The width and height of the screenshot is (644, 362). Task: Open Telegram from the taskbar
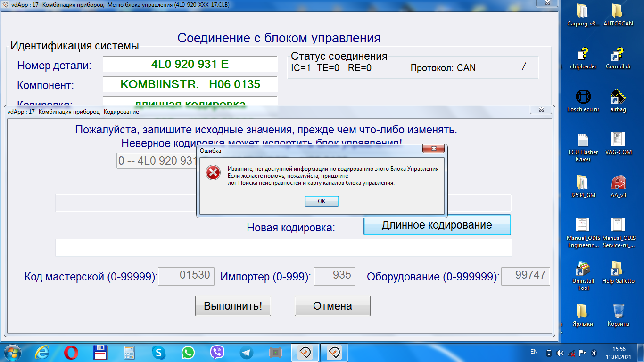246,352
